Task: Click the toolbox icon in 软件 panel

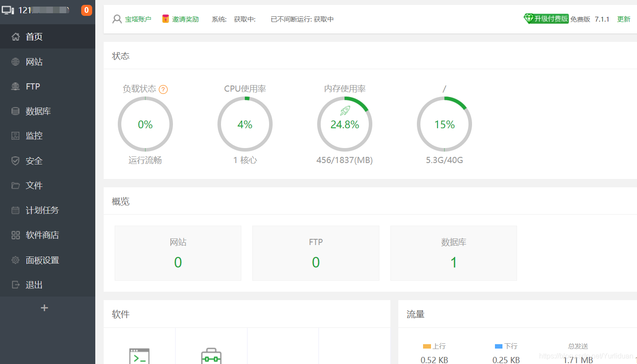Action: [x=211, y=356]
